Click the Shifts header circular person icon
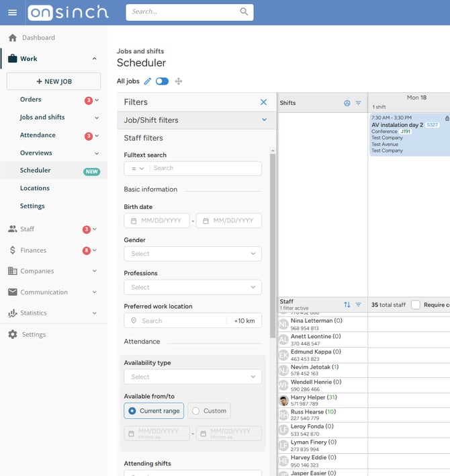Screen dimensions: 450x476 (347, 104)
